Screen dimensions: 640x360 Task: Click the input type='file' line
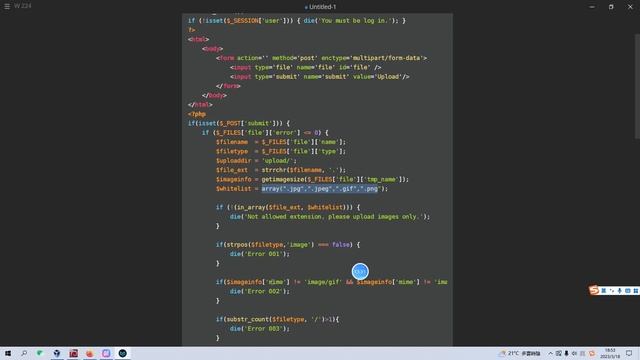click(x=306, y=67)
